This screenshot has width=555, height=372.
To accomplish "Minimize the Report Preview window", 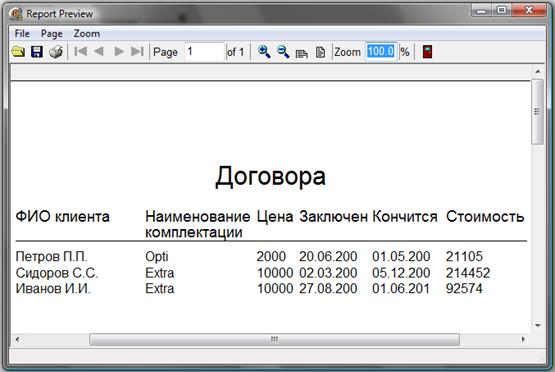I will [x=481, y=10].
